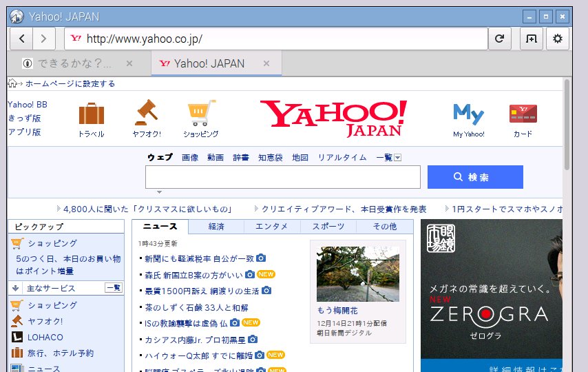
Task: Go back using the browser back arrow
Action: click(x=21, y=39)
